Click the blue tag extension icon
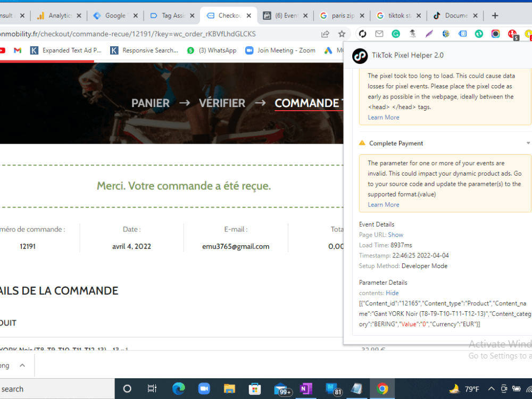Screen dimensions: 532x399 coord(462,34)
